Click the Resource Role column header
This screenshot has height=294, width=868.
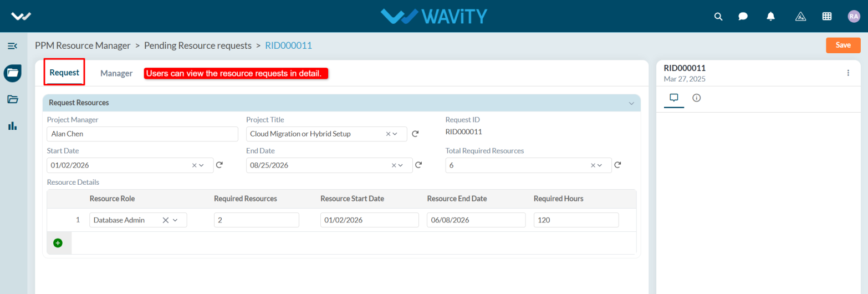click(x=112, y=199)
